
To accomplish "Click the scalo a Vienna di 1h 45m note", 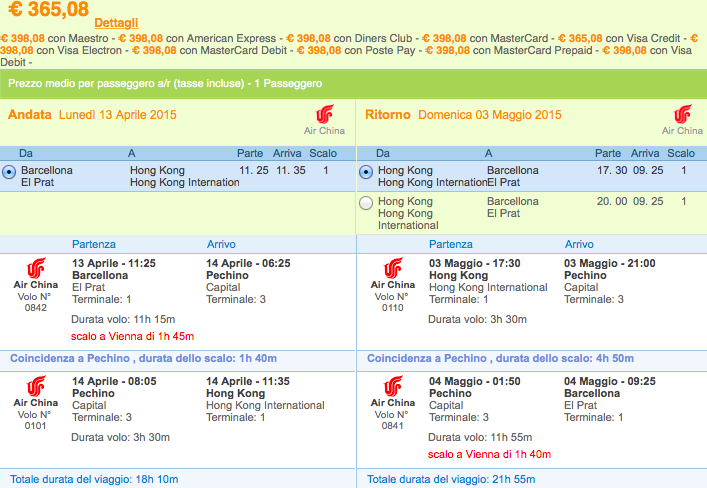I will tap(133, 336).
